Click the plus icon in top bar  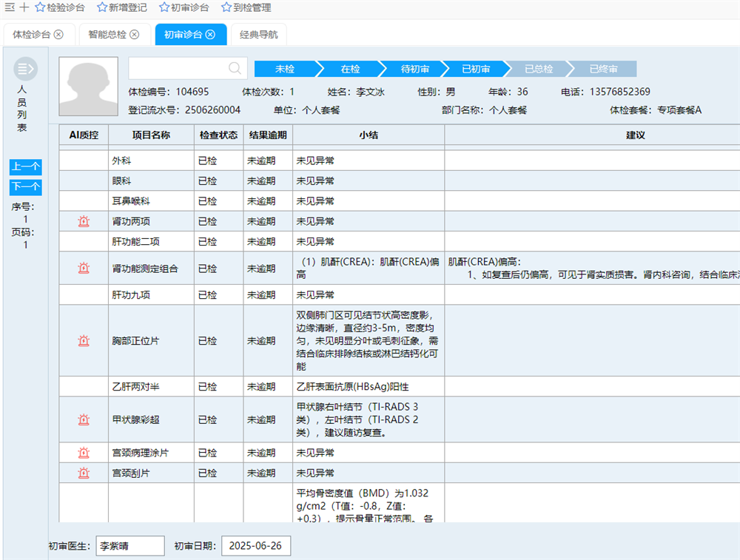24,7
